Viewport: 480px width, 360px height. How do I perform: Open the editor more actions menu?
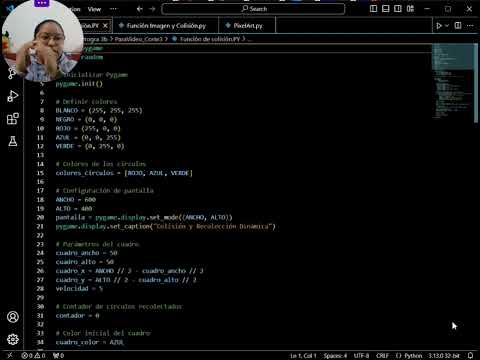tap(470, 26)
